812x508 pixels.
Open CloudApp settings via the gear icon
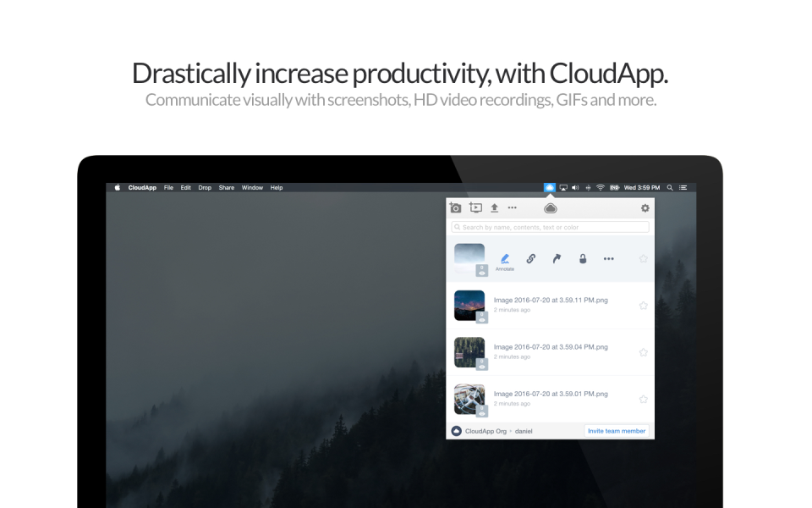(x=644, y=207)
